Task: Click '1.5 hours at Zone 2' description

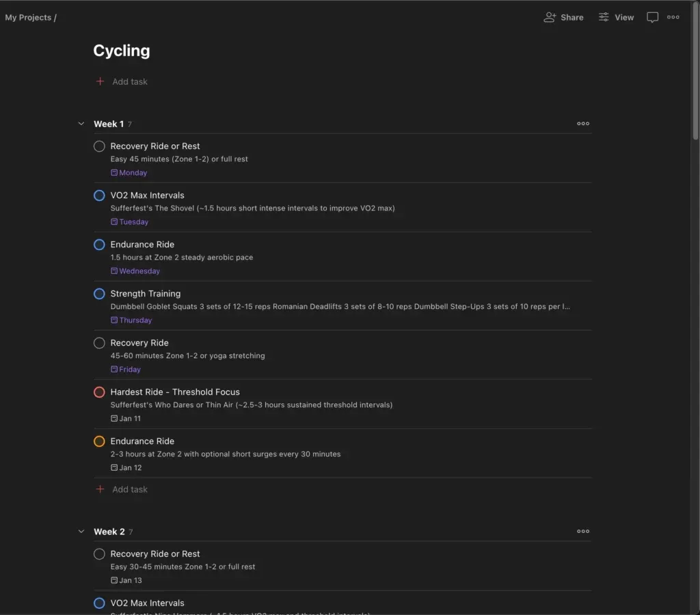Action: 182,257
